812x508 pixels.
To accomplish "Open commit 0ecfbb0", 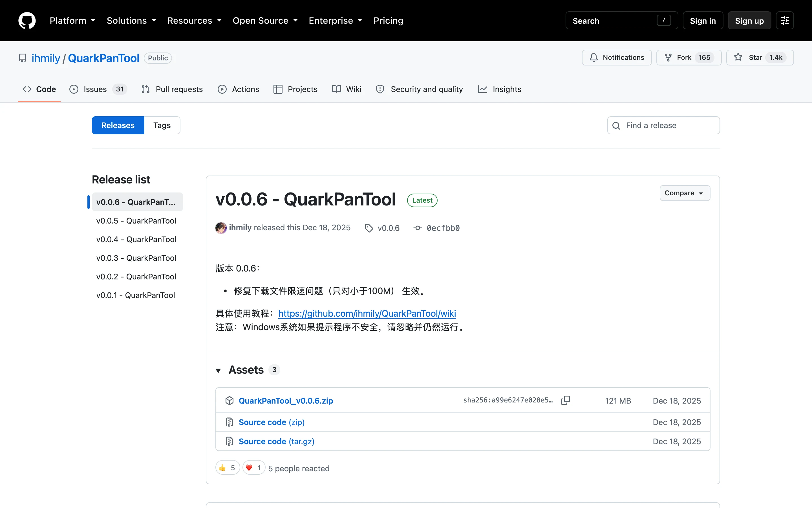I will pos(443,228).
